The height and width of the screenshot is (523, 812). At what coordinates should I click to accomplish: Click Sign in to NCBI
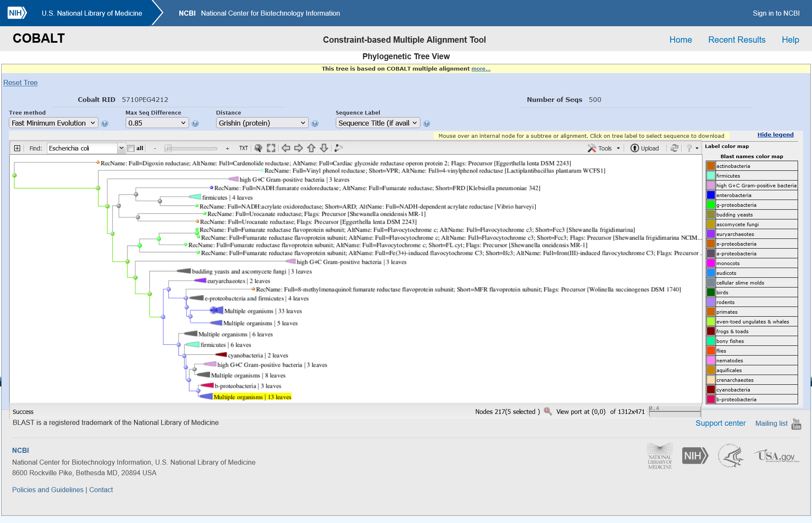776,13
